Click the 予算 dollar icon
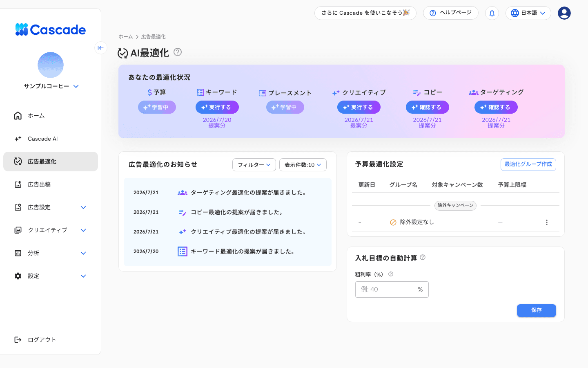Image resolution: width=588 pixels, height=368 pixels. pos(150,92)
